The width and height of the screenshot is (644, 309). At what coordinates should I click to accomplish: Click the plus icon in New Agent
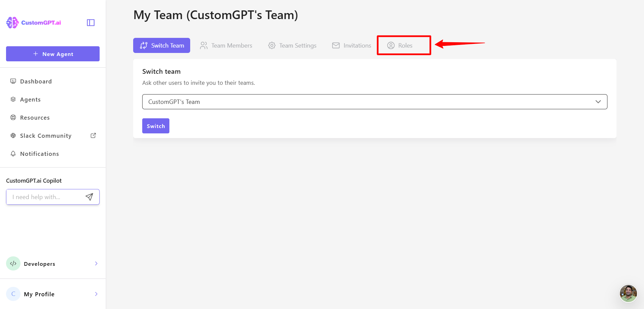pyautogui.click(x=36, y=54)
